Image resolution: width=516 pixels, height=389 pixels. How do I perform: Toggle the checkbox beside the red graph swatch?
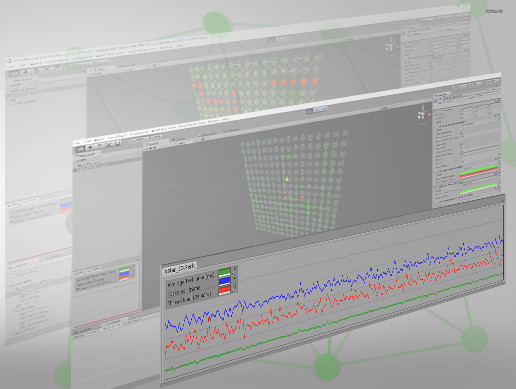point(234,287)
